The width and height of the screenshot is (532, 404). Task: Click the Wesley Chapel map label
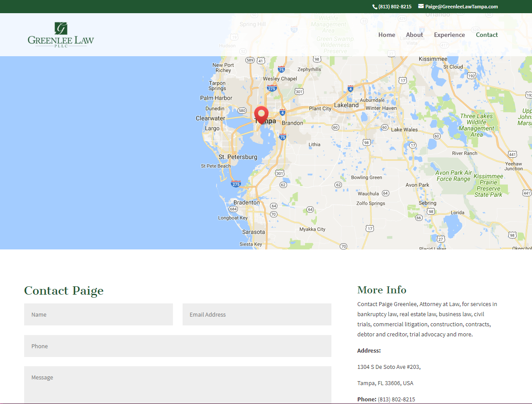pyautogui.click(x=280, y=79)
